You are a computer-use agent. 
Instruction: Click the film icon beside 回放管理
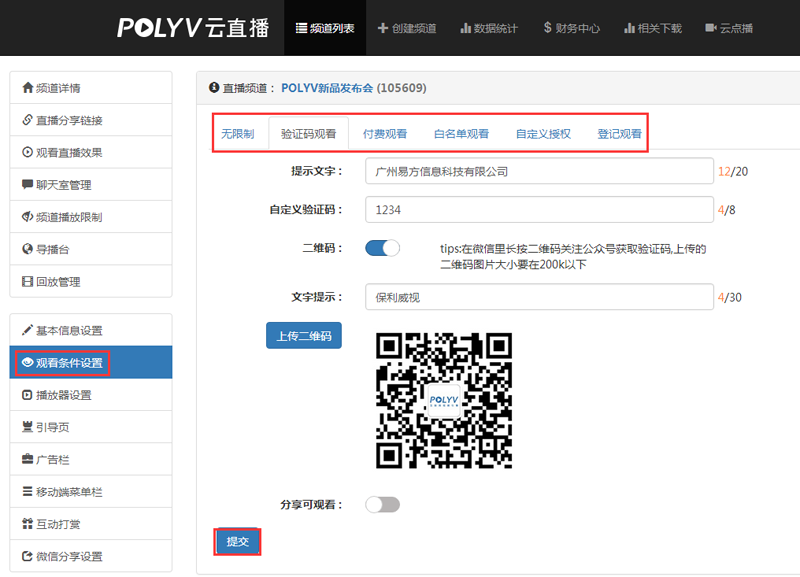coord(27,281)
